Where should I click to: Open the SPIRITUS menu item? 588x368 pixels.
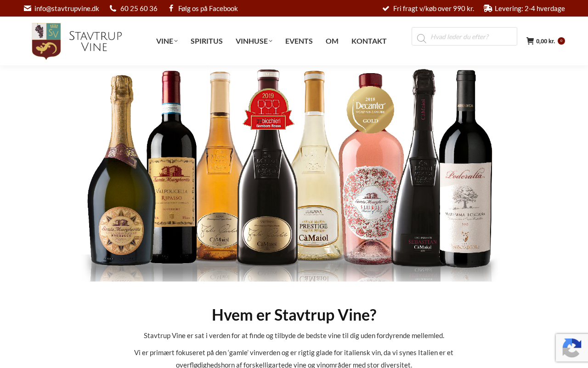[207, 41]
